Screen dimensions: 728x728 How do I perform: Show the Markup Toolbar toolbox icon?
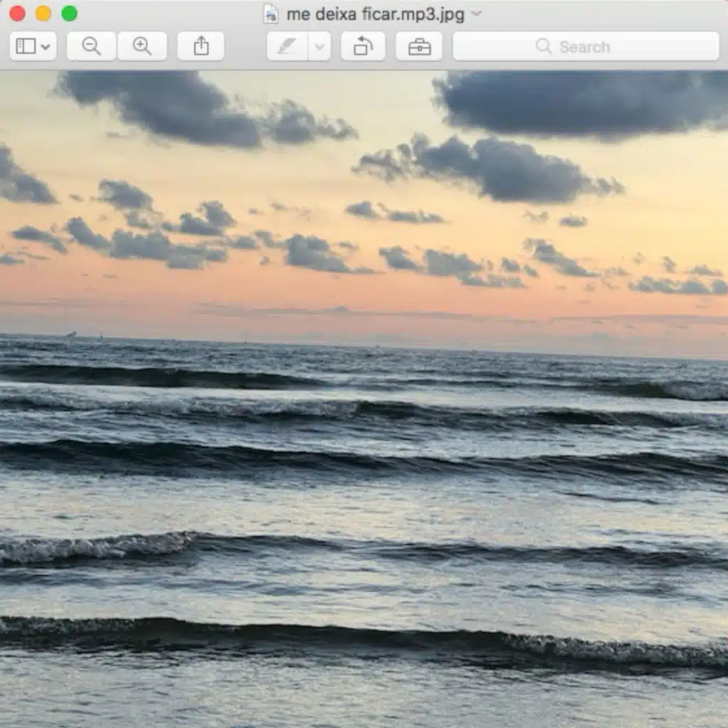tap(419, 46)
